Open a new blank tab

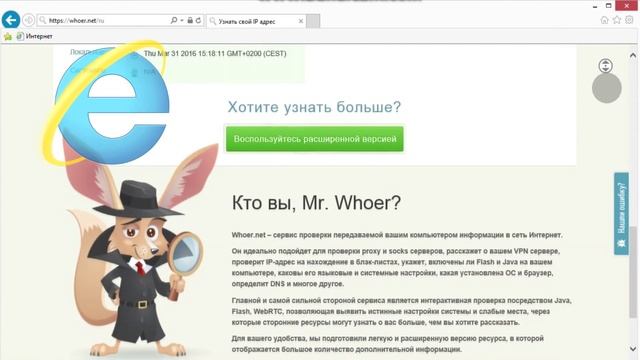(x=313, y=21)
